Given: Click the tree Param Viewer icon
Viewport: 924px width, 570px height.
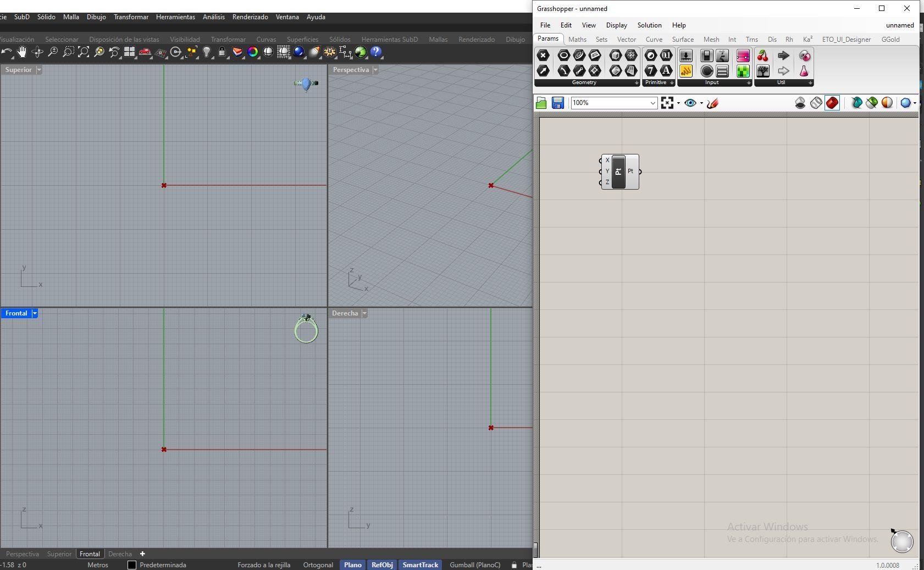Looking at the screenshot, I should [763, 70].
